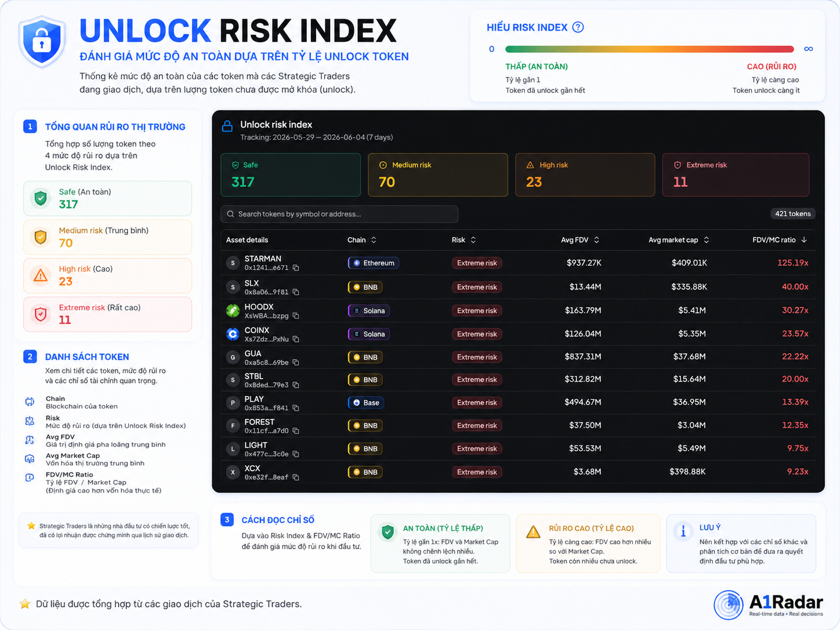Click the 125.19x ratio value
Viewport: 840px width, 630px height.
tap(792, 263)
